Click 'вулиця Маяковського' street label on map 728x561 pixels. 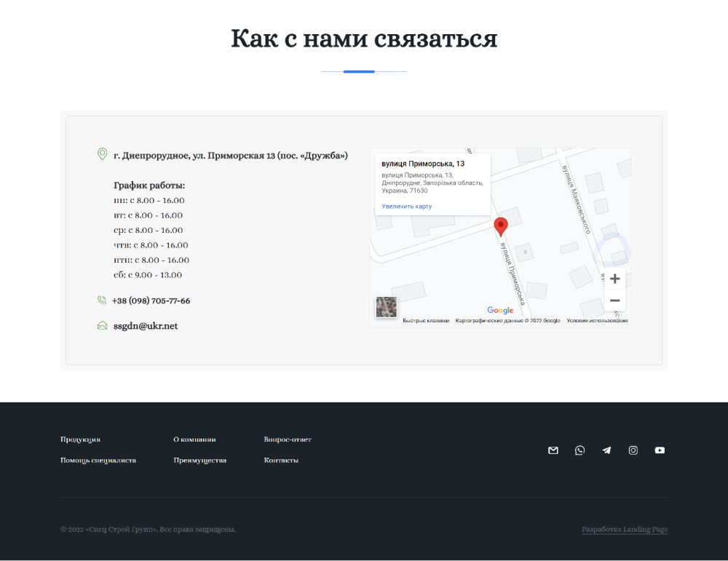point(576,199)
